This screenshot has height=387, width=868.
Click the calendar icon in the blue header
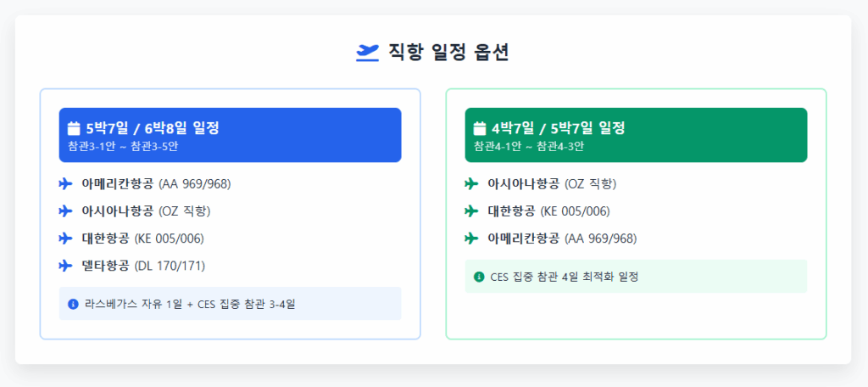click(x=74, y=129)
